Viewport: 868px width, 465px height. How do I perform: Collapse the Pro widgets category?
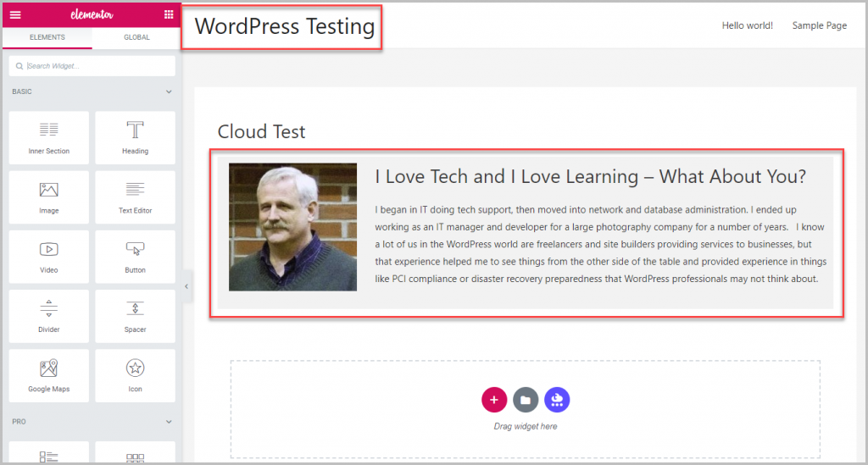[x=169, y=422]
